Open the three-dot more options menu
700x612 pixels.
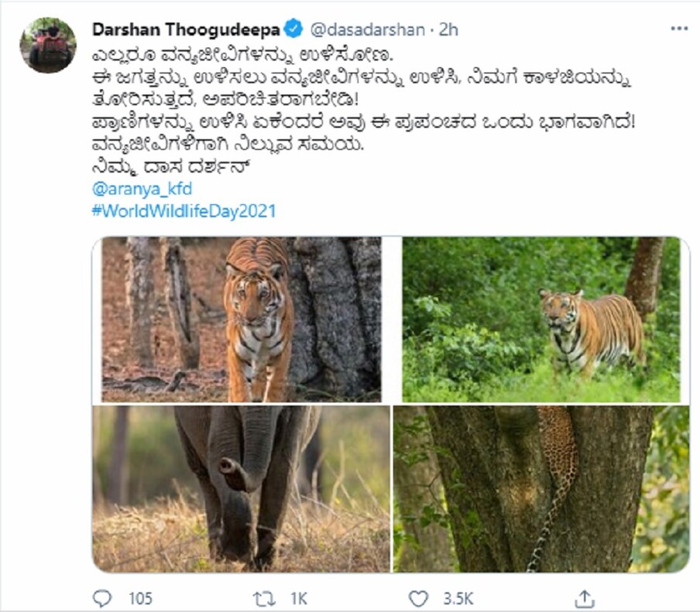[679, 29]
